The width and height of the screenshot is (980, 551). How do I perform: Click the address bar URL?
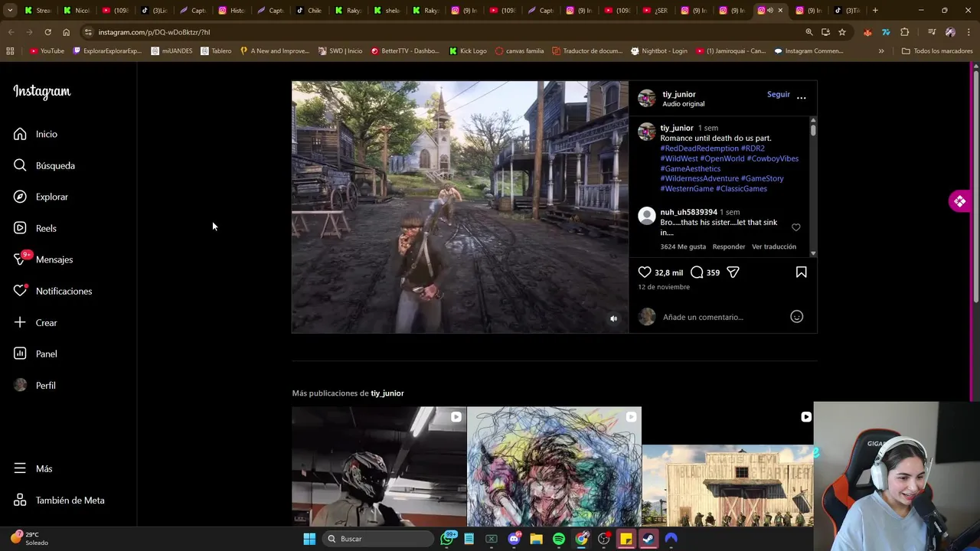point(154,32)
